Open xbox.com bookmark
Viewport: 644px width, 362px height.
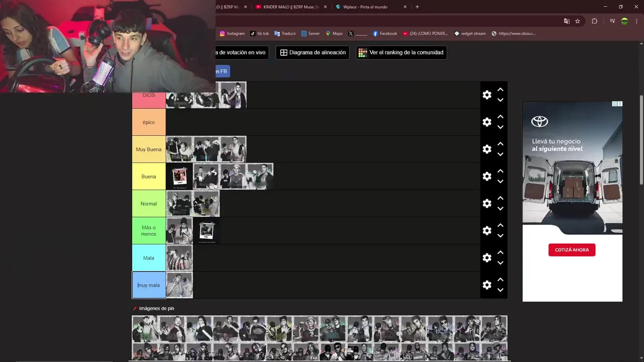click(514, 34)
